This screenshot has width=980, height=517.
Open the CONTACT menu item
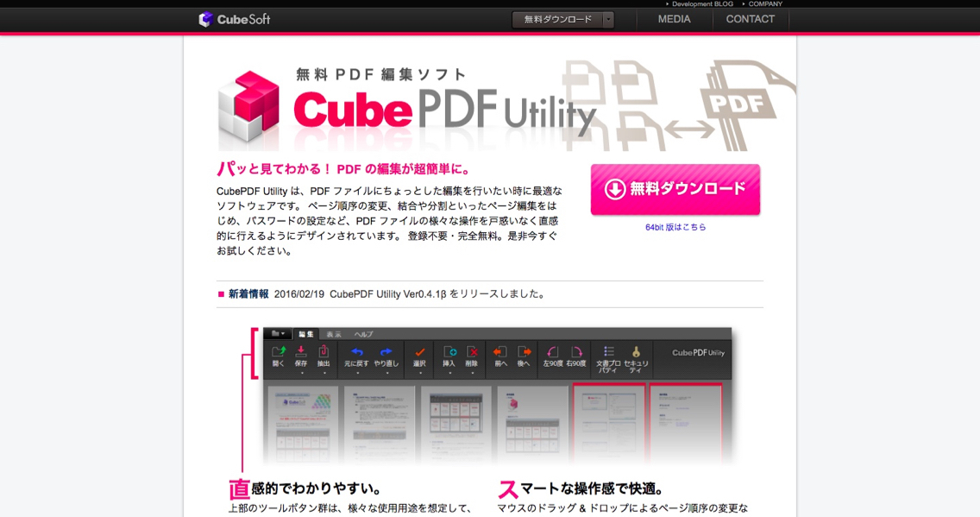pos(750,19)
